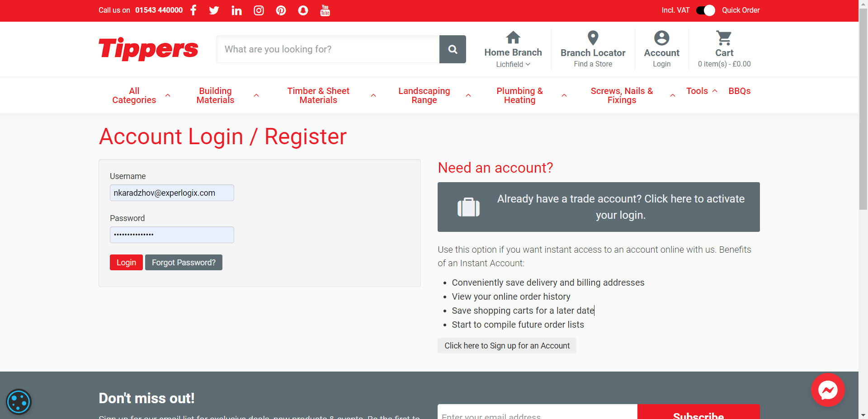868x419 pixels.
Task: Expand the Tools menu chevron
Action: (715, 91)
